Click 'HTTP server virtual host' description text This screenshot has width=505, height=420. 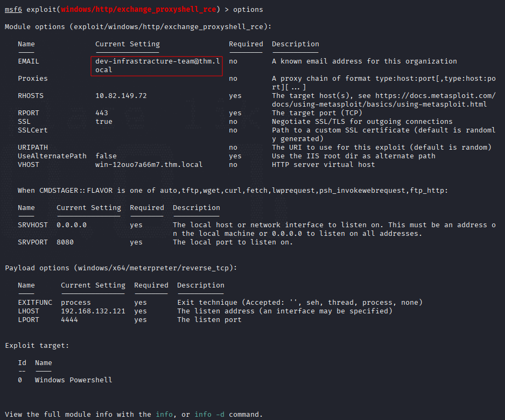(324, 165)
